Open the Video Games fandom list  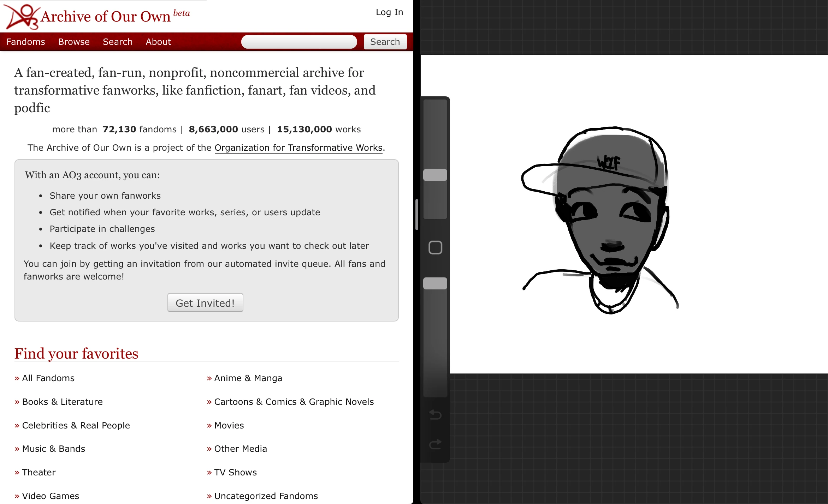[x=51, y=496]
